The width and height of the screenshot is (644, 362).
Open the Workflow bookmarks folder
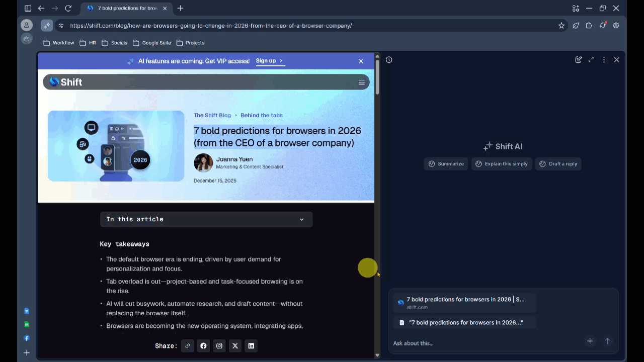click(59, 43)
